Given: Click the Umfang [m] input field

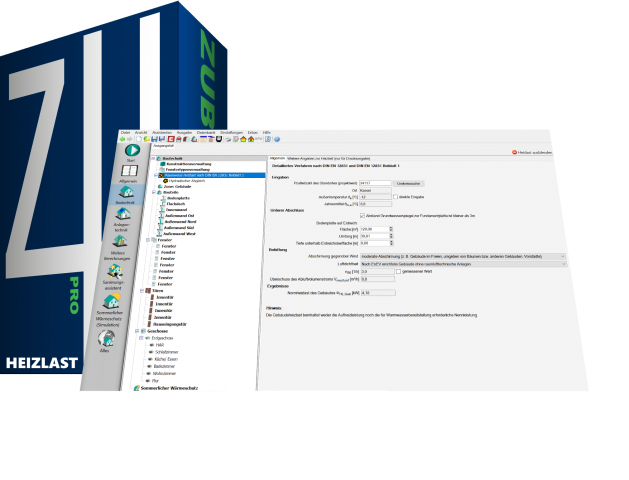Looking at the screenshot, I should pyautogui.click(x=375, y=236).
